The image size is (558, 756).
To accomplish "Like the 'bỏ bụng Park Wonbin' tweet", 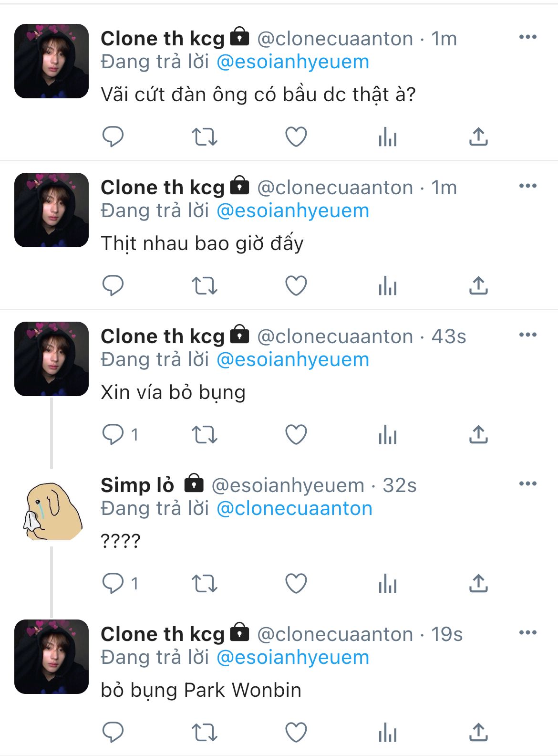I will (296, 733).
